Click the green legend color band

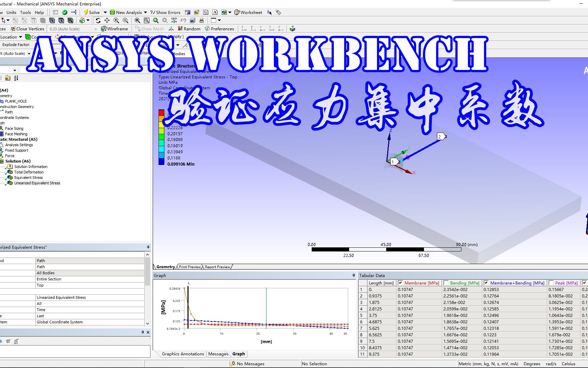click(161, 137)
